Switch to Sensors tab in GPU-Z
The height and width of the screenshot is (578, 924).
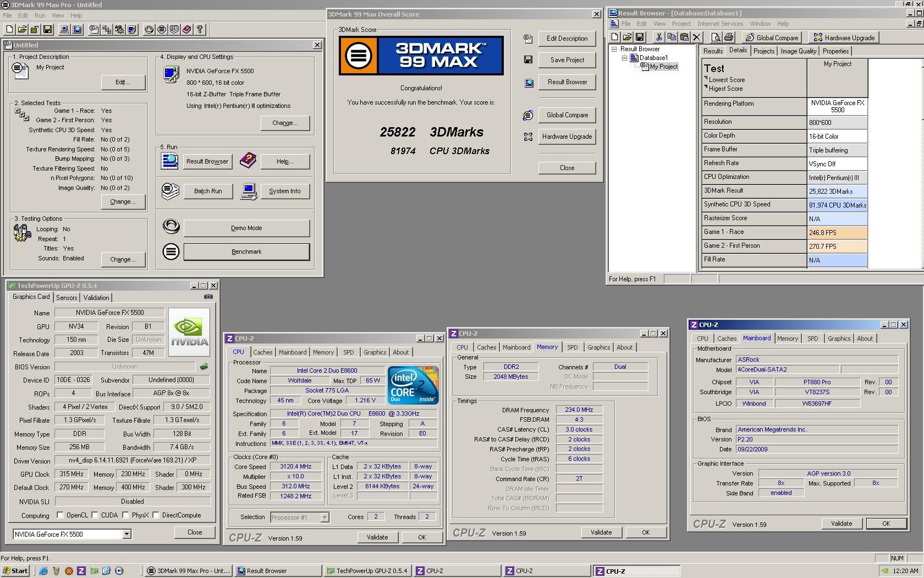[x=67, y=298]
